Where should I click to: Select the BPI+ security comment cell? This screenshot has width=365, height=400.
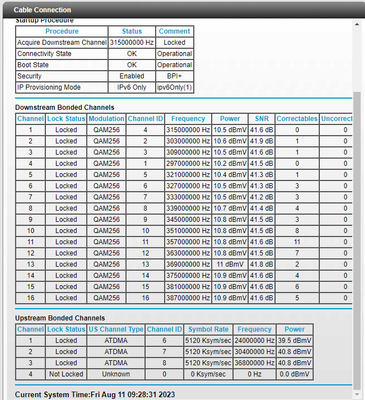click(174, 76)
